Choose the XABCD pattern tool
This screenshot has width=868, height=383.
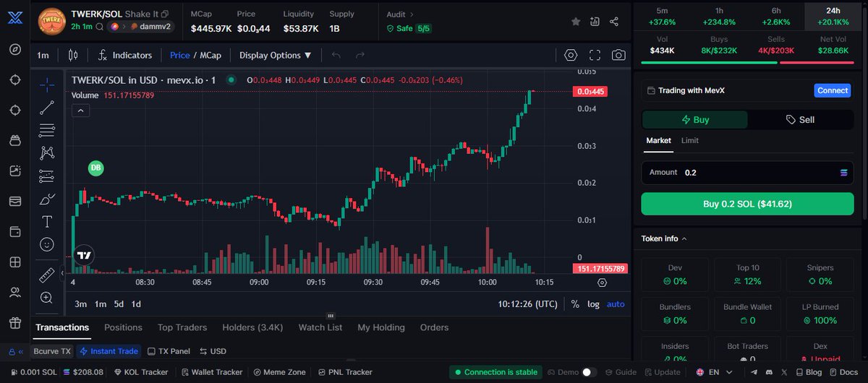tap(47, 152)
